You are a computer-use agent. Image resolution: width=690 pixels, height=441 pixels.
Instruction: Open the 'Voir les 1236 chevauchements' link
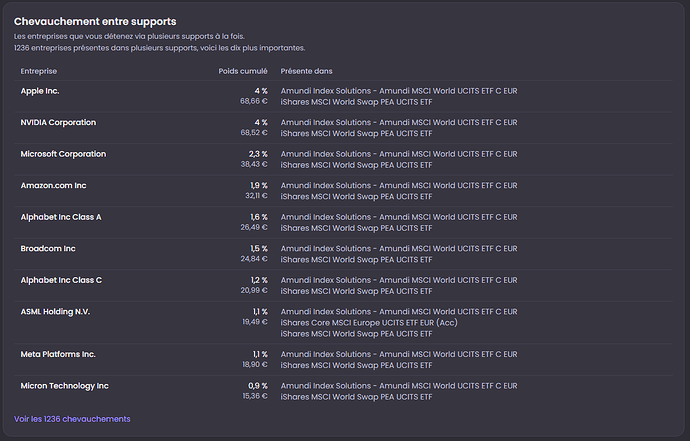[72, 419]
